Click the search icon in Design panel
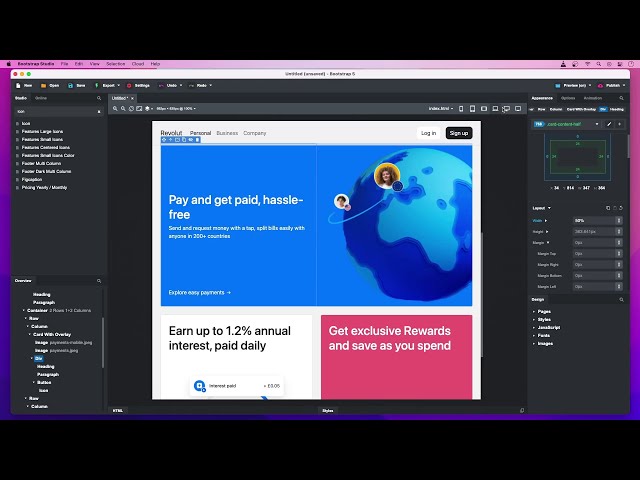Screen dimensions: 640x480 point(621,300)
